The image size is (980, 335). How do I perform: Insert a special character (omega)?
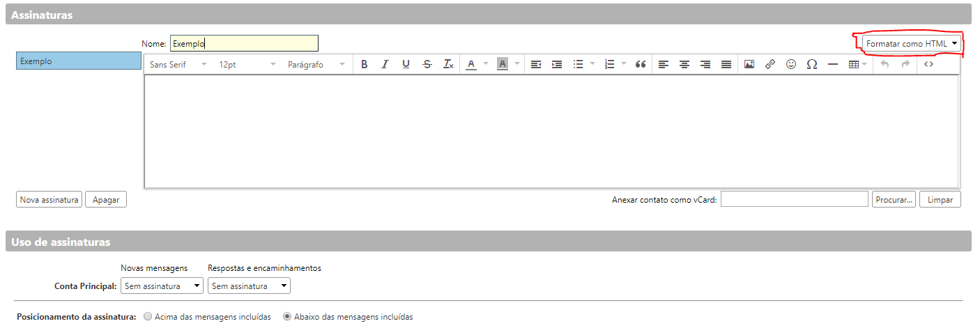(x=812, y=64)
